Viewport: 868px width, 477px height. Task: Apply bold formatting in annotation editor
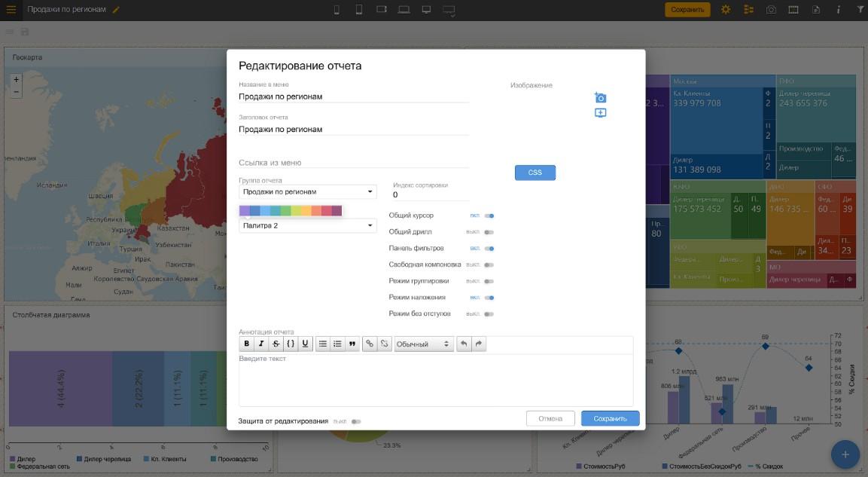tap(246, 344)
